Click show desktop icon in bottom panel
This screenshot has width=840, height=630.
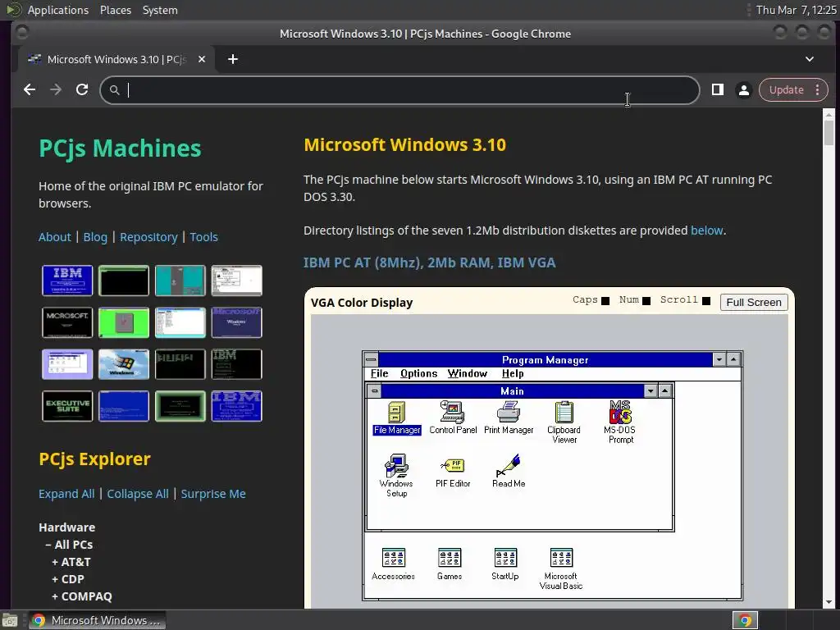point(9,620)
